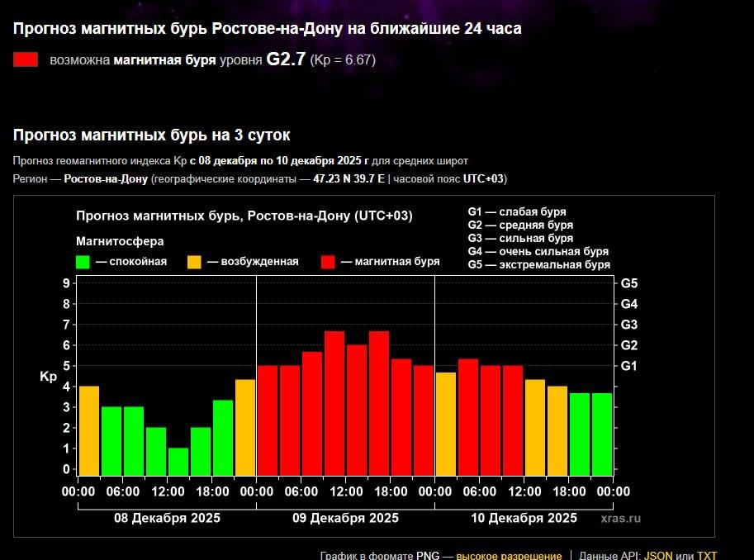
Task: Open the JSON API data link
Action: click(x=658, y=555)
